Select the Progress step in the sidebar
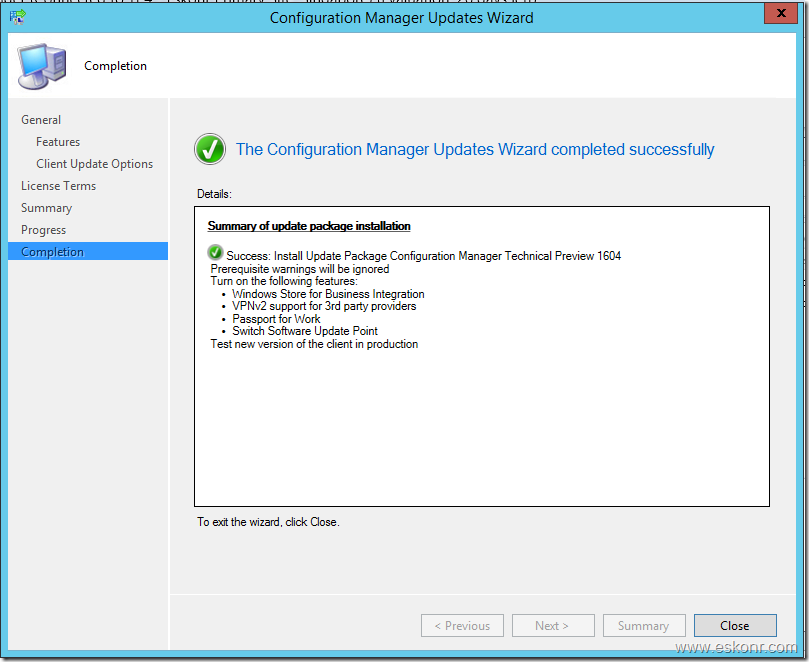809x662 pixels. click(44, 230)
